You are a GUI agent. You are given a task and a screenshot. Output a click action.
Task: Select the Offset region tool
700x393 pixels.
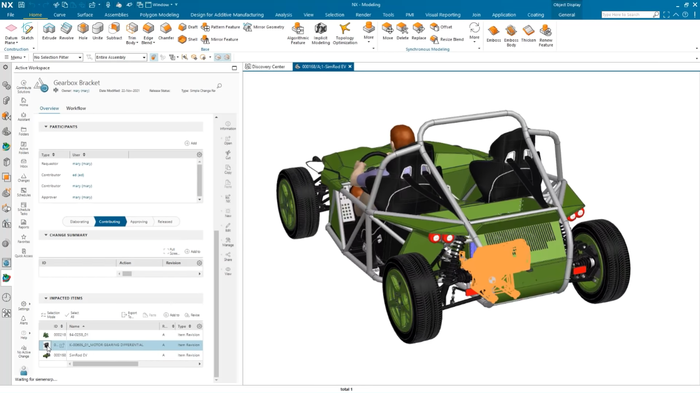point(442,27)
